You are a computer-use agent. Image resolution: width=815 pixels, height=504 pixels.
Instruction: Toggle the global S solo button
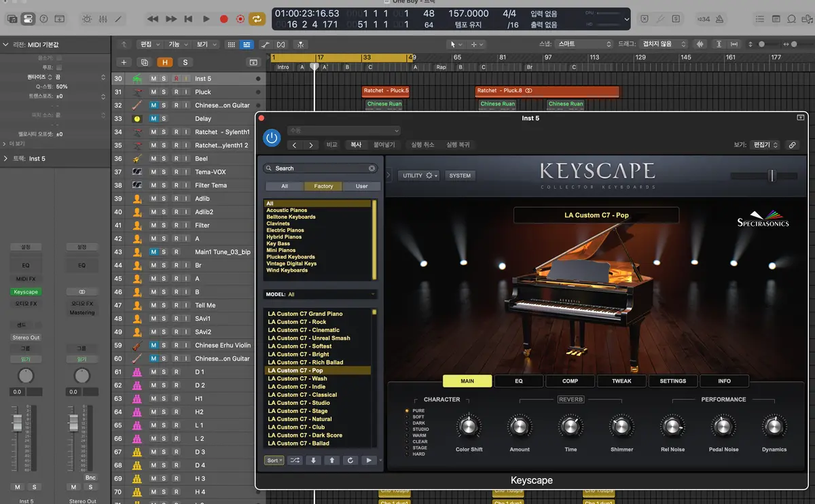pyautogui.click(x=185, y=62)
